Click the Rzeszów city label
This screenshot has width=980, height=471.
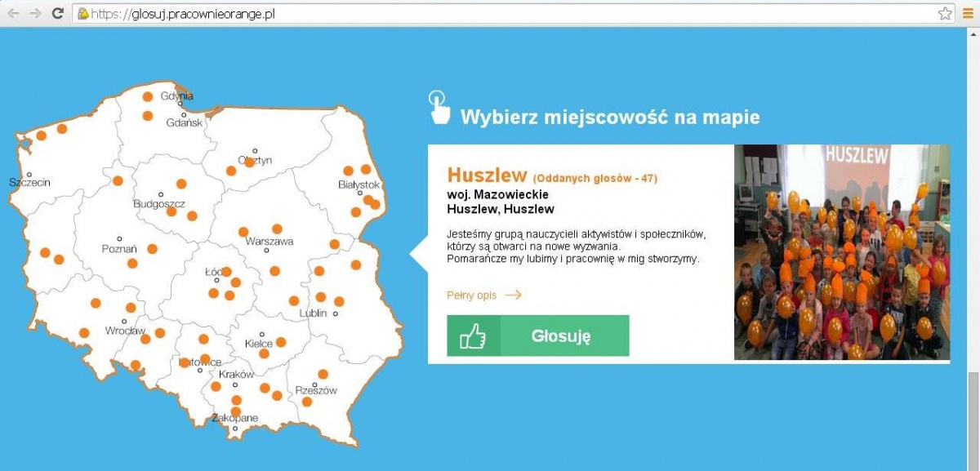(316, 390)
